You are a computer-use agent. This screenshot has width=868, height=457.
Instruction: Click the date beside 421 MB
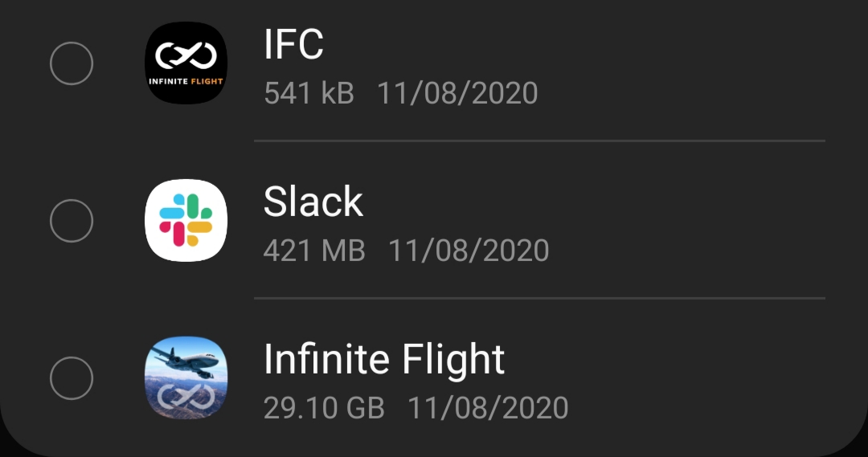tap(469, 251)
